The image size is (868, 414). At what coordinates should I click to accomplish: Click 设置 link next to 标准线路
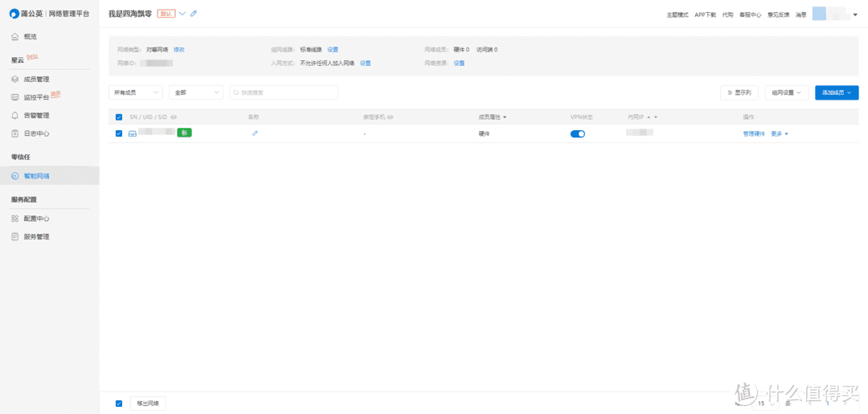[333, 49]
